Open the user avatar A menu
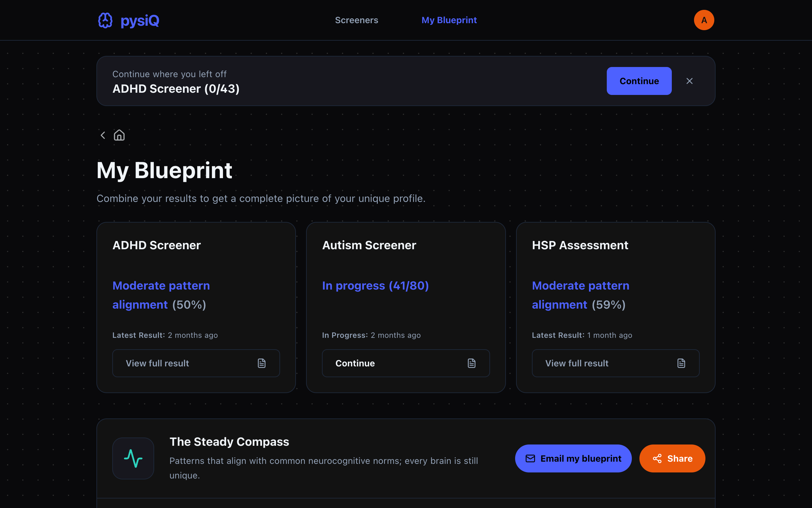 pos(704,20)
